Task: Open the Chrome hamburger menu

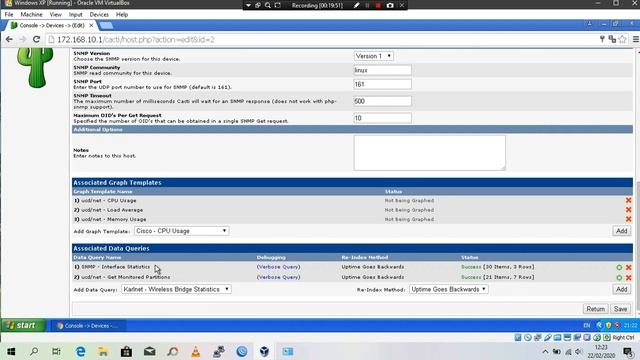Action: (x=636, y=39)
